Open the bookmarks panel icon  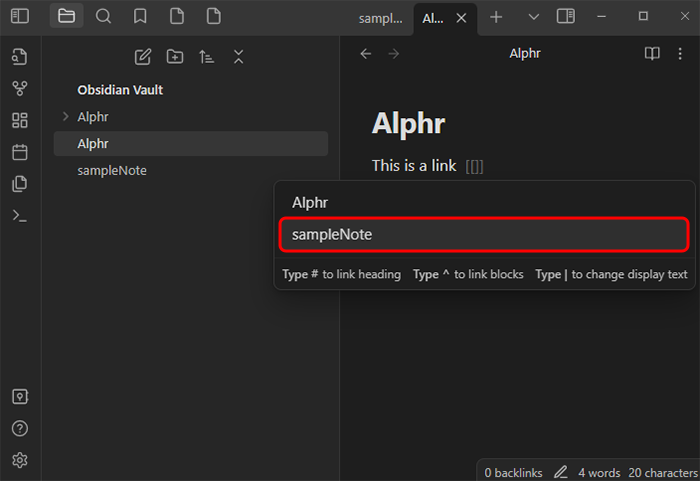(140, 16)
